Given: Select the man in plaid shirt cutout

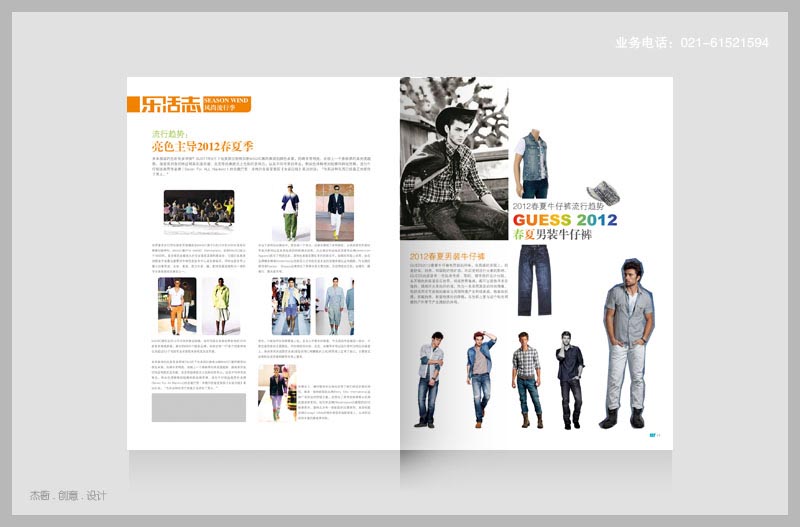Looking at the screenshot, I should click(x=527, y=380).
